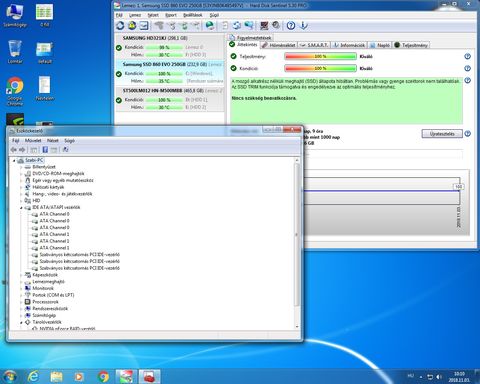Click the blue download arrow icon in toolbar
Image resolution: width=480 pixels, height=384 pixels.
coord(303,25)
